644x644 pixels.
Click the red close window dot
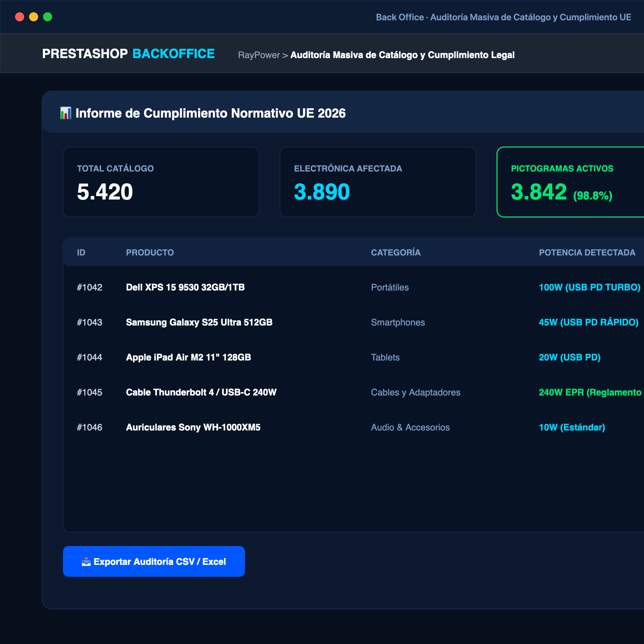[20, 17]
